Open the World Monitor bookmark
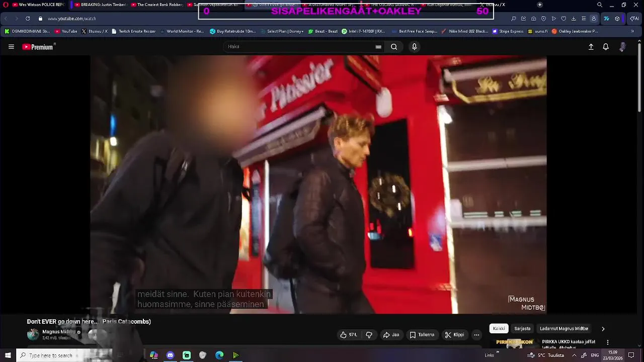Screen dimensions: 644x362 pos(182,31)
